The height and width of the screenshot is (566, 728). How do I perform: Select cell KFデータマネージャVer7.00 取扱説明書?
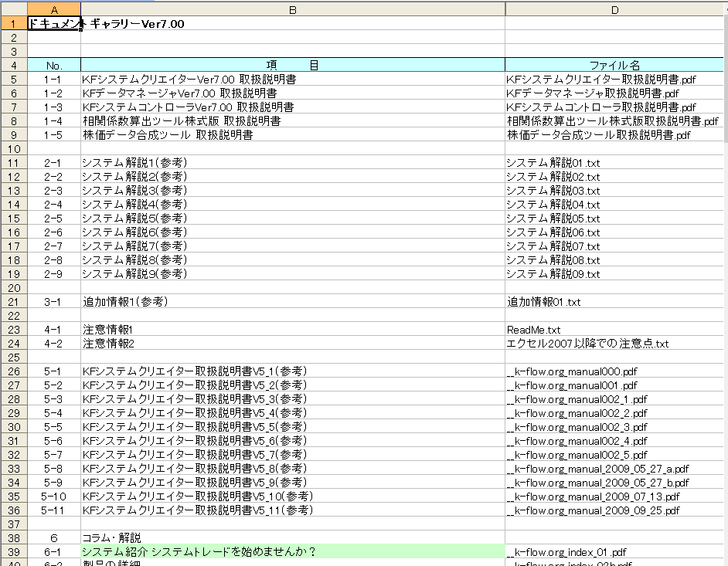pyautogui.click(x=292, y=93)
